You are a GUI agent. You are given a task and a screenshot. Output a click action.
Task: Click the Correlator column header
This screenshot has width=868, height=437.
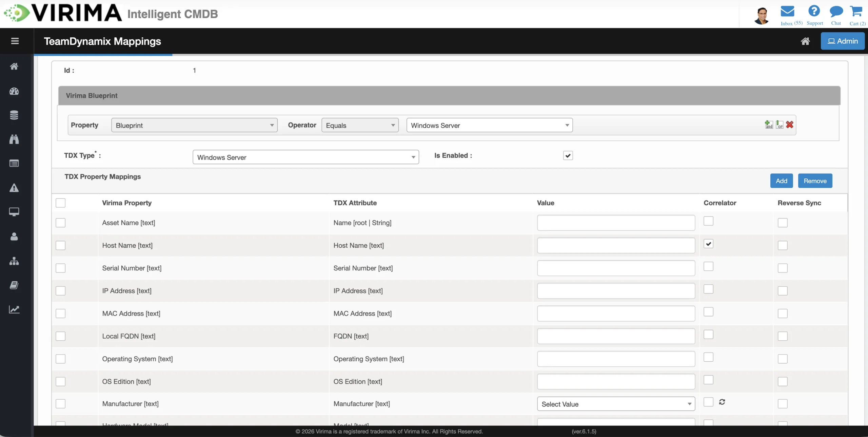click(720, 203)
